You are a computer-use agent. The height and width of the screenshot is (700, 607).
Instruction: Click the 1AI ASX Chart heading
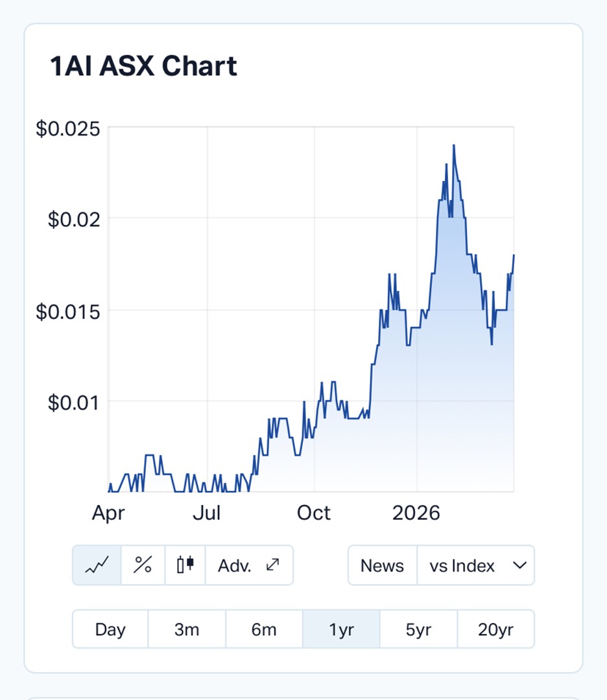pos(143,67)
